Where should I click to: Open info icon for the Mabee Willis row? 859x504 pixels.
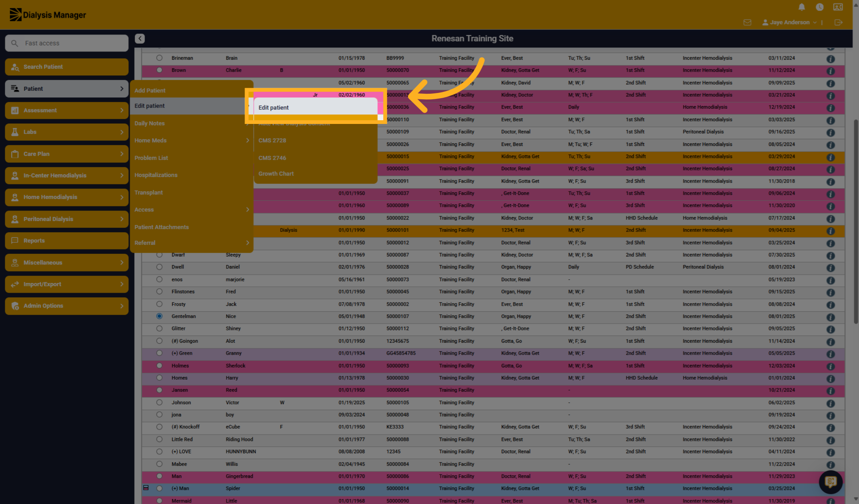coord(831,465)
